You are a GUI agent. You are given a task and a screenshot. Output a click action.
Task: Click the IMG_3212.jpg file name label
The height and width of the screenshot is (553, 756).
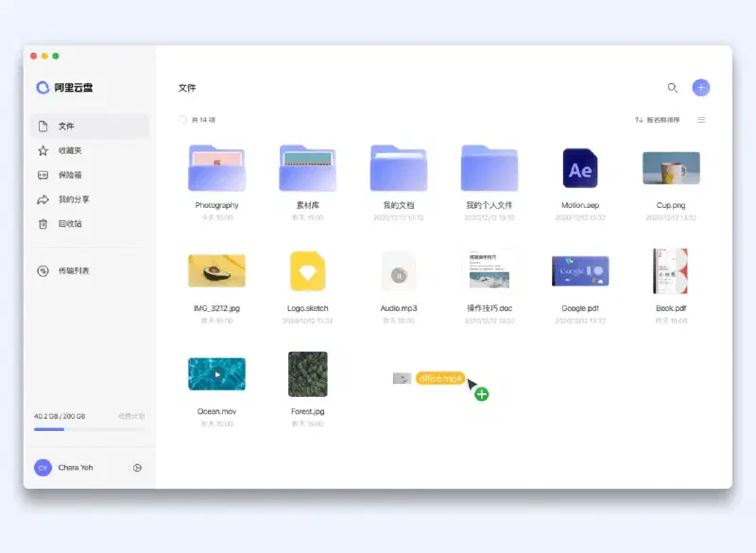pos(217,308)
